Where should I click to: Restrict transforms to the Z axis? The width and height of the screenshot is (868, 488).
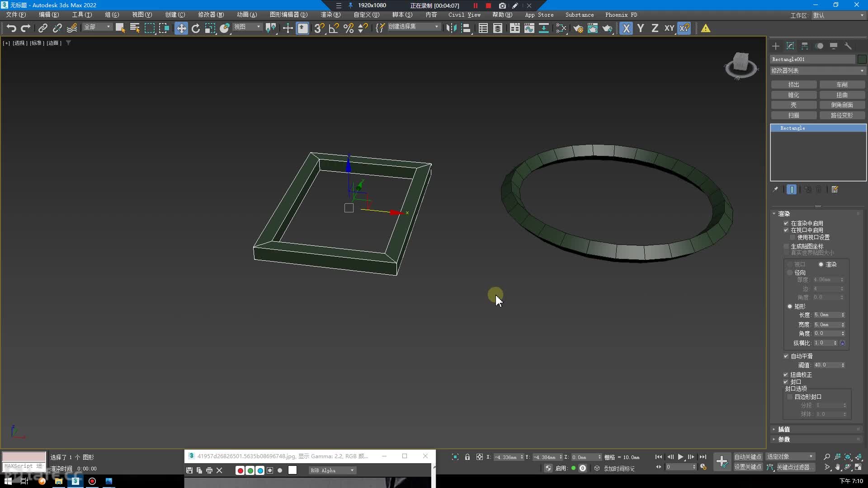coord(655,28)
